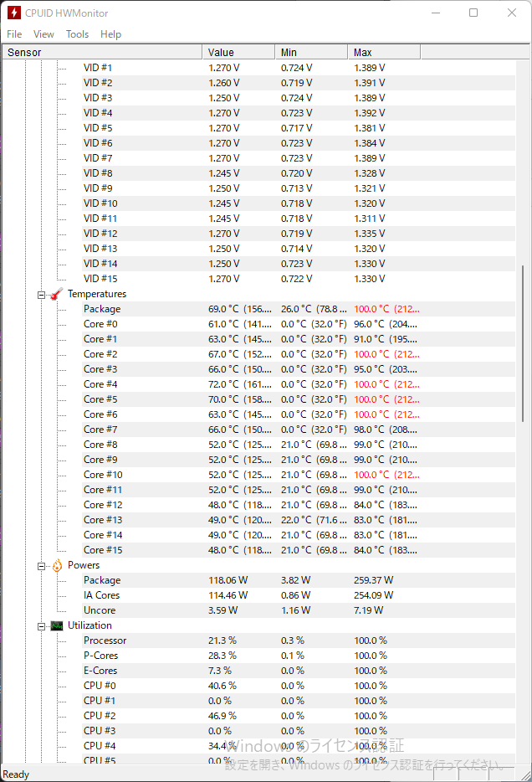Click the Sensor column header
532x782 pixels.
click(100, 52)
